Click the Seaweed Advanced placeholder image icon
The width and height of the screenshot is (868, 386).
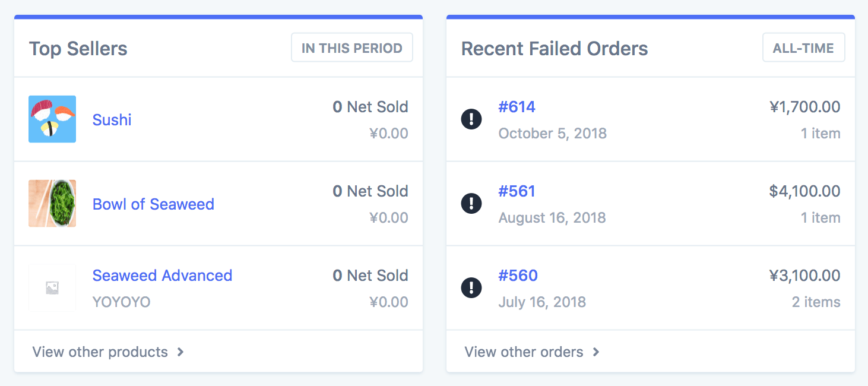click(x=52, y=288)
